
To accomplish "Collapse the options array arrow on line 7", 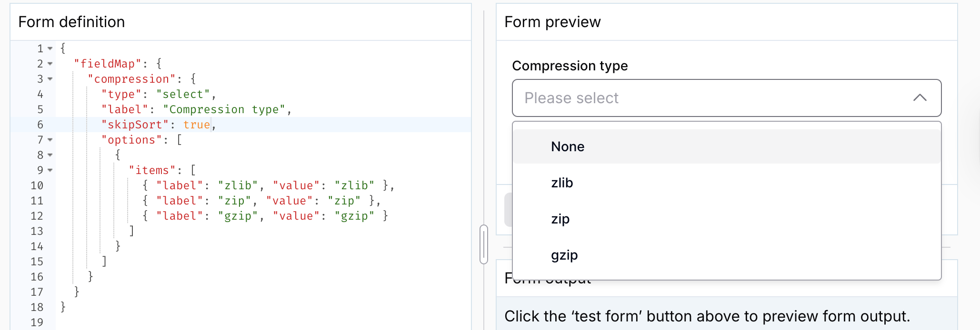I will pyautogui.click(x=50, y=140).
